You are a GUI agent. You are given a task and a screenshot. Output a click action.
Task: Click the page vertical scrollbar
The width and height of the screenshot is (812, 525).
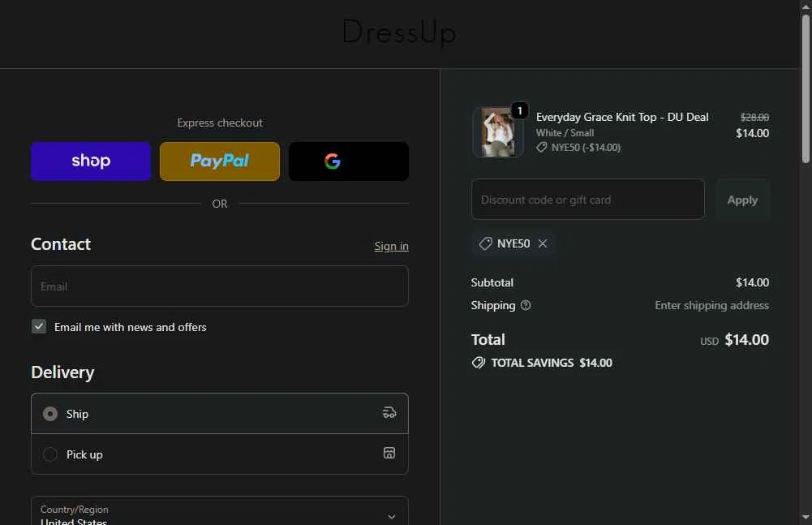pyautogui.click(x=806, y=88)
